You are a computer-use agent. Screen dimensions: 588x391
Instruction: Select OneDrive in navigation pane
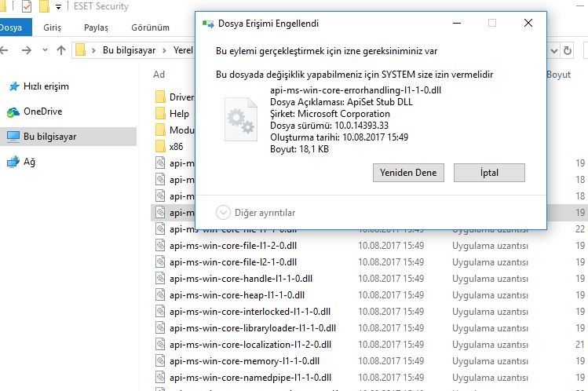[x=42, y=111]
